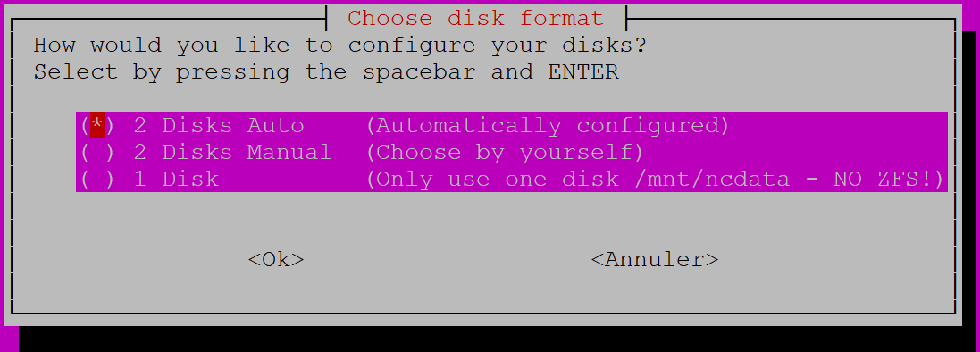This screenshot has width=980, height=352.
Task: Click the "2 Disks Auto" option label
Action: 219,126
